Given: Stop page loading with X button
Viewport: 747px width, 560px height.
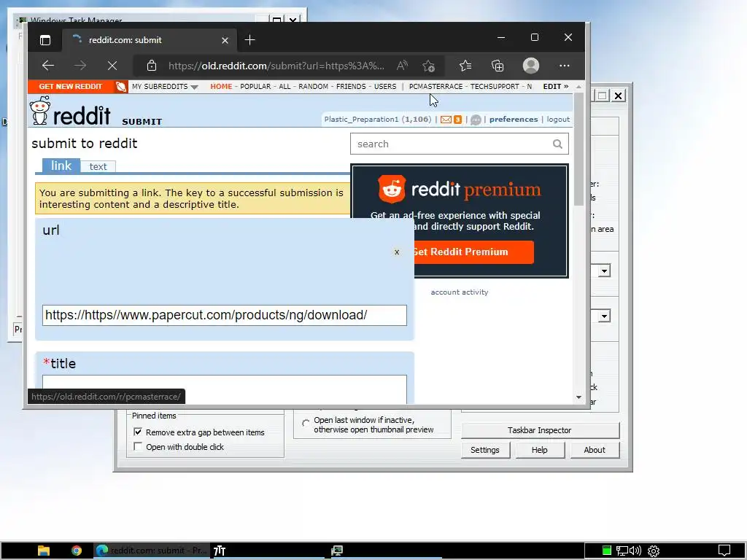Looking at the screenshot, I should click(112, 66).
